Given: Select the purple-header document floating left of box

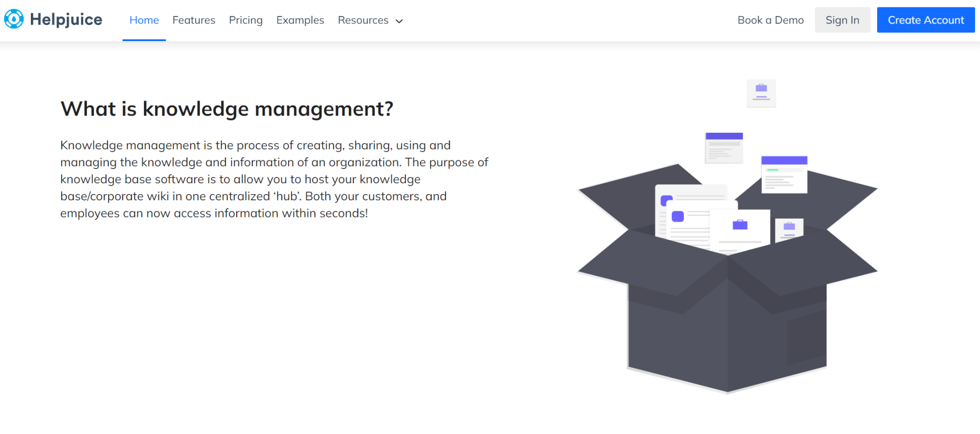Looking at the screenshot, I should [x=724, y=148].
